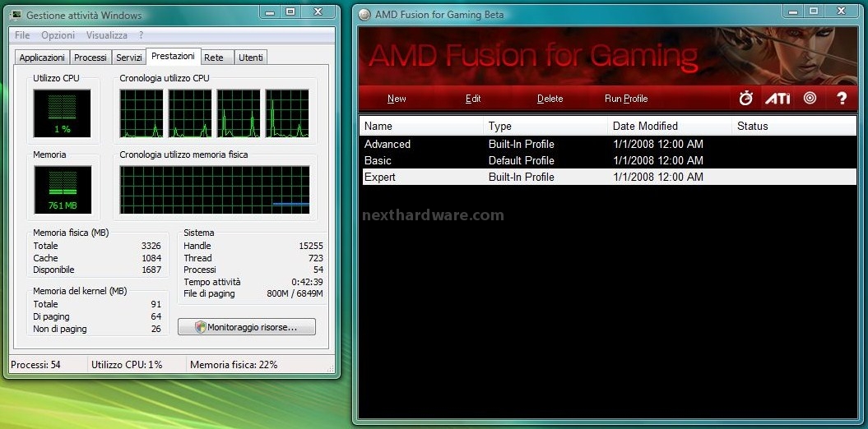The width and height of the screenshot is (868, 429).
Task: Select the Advanced profile row
Action: [x=608, y=145]
